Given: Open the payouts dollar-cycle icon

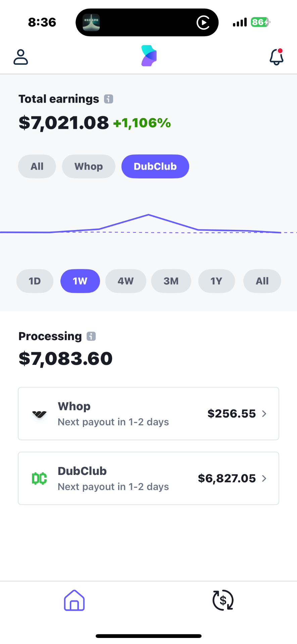Looking at the screenshot, I should coord(223,600).
